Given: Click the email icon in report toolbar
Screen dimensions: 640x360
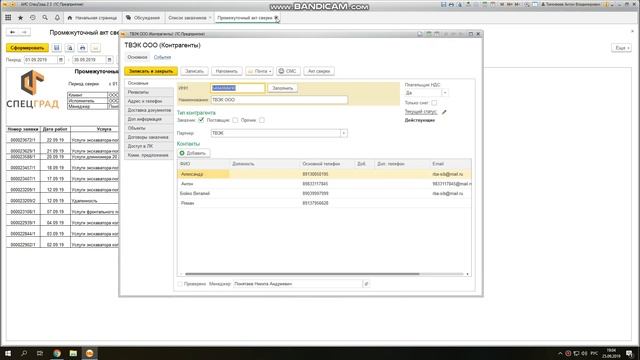Looking at the screenshot, I should (96, 48).
